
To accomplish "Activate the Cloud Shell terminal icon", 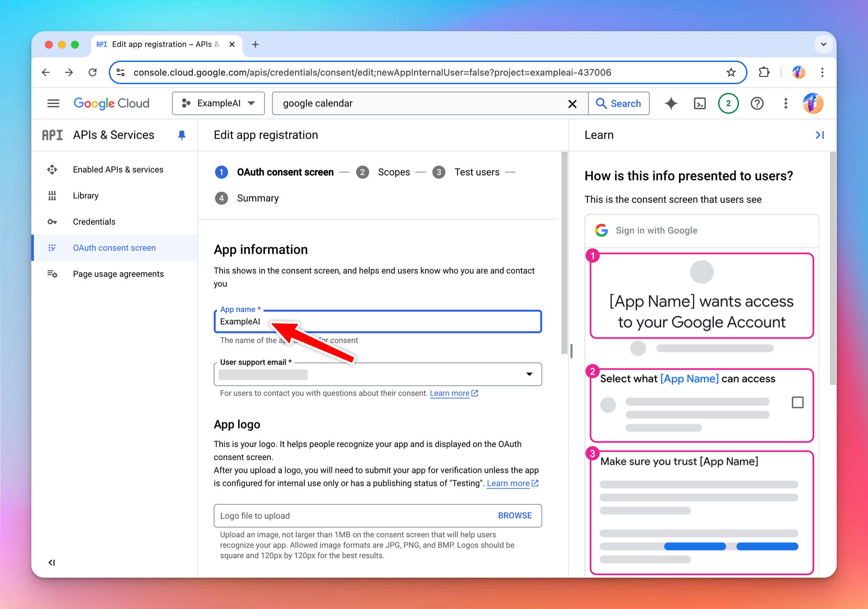I will (x=700, y=103).
